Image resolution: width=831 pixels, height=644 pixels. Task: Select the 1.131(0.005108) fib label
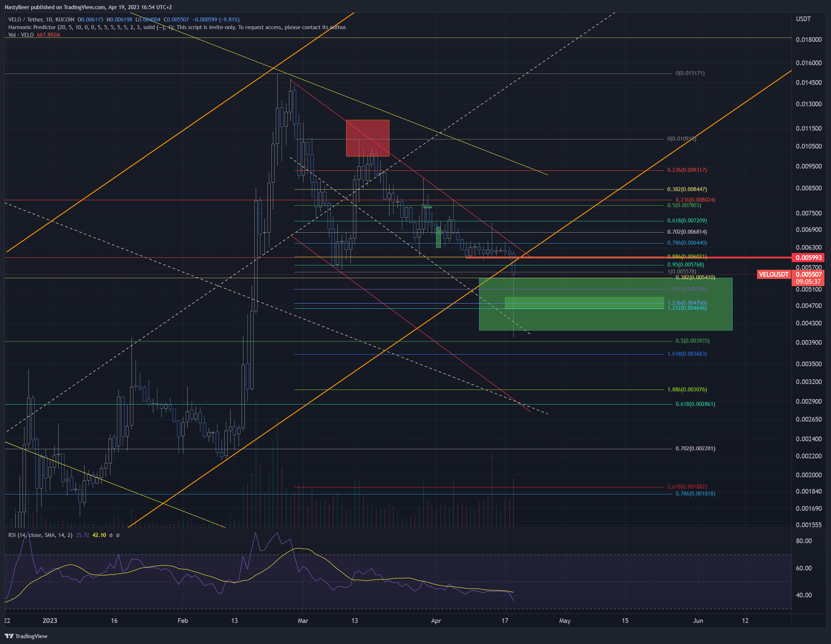tap(687, 289)
